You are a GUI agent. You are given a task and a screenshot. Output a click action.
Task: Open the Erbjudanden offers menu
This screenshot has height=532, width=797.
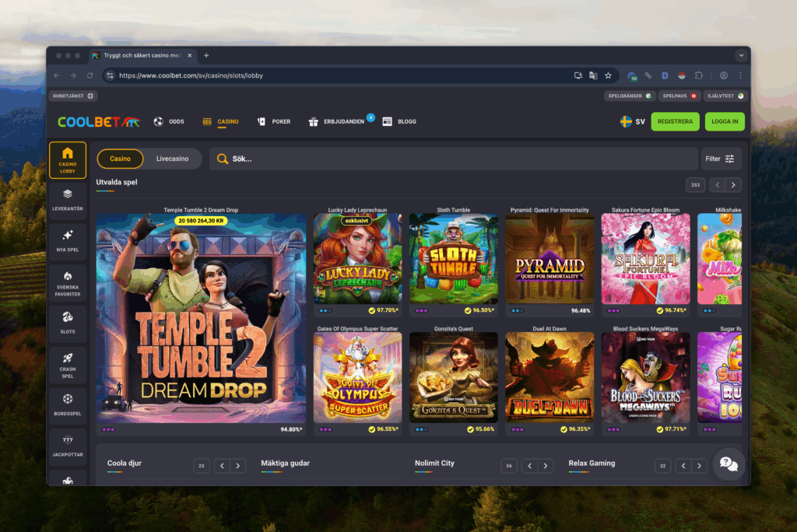(x=336, y=122)
